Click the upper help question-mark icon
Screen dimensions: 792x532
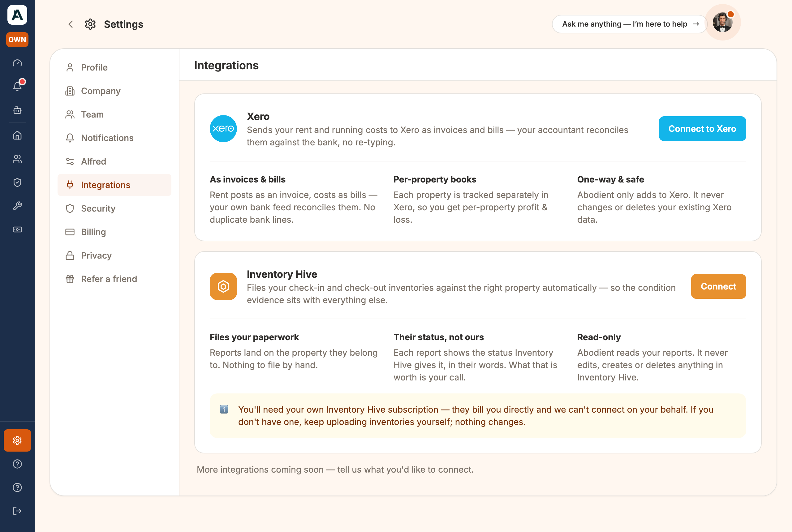point(17,464)
